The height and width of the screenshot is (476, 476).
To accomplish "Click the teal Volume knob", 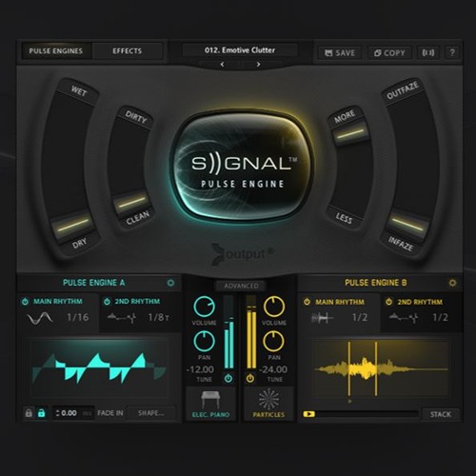I will 205,307.
